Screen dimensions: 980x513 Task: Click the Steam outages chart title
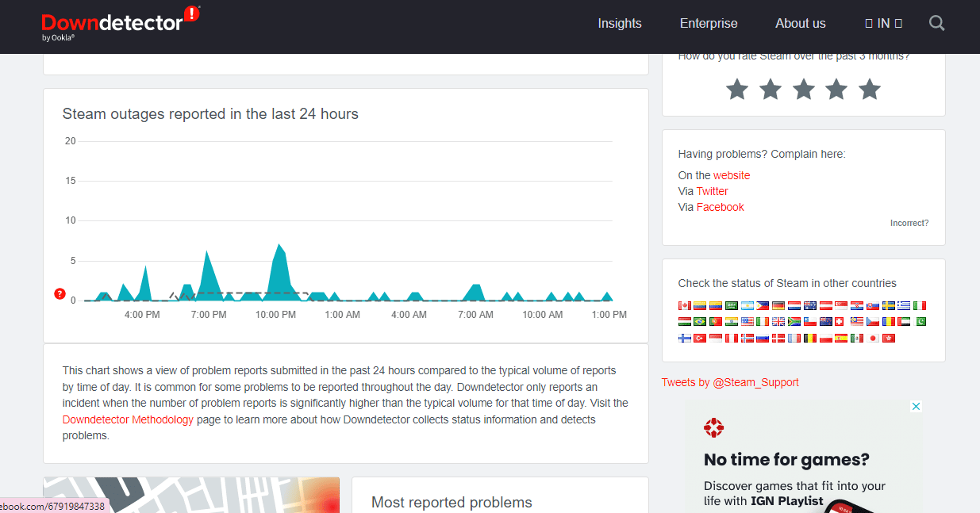pyautogui.click(x=210, y=114)
